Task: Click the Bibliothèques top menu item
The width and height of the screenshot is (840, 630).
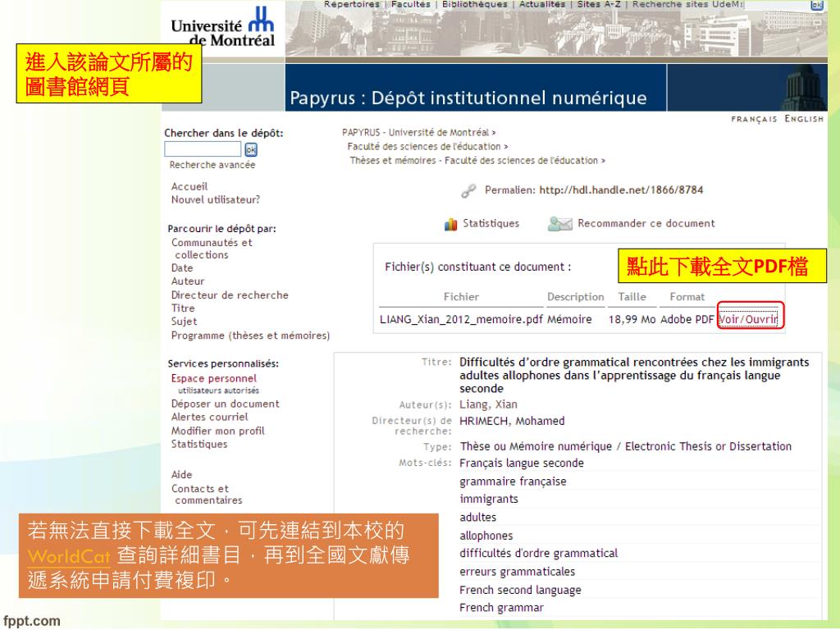Action: (475, 4)
